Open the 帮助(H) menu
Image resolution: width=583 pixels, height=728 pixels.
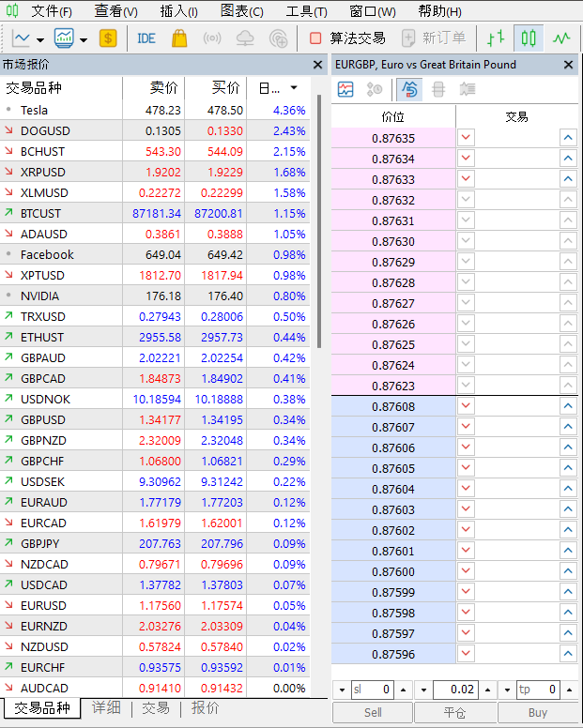tap(440, 11)
